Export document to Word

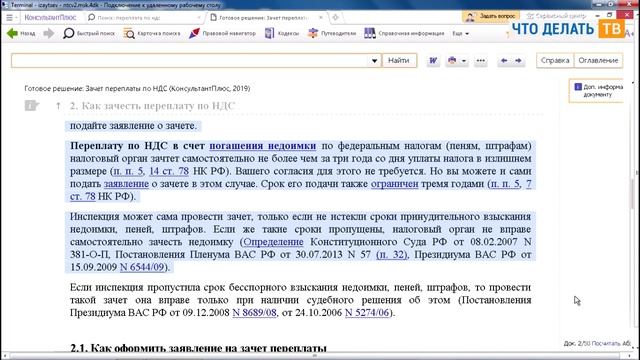(433, 60)
